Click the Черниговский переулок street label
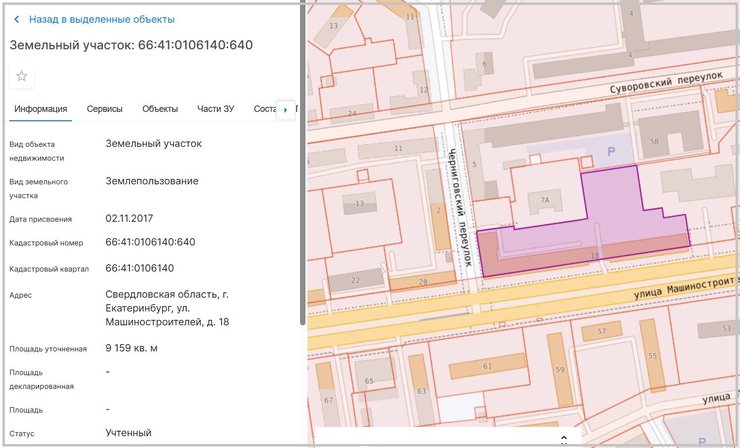This screenshot has height=448, width=740. tap(460, 208)
